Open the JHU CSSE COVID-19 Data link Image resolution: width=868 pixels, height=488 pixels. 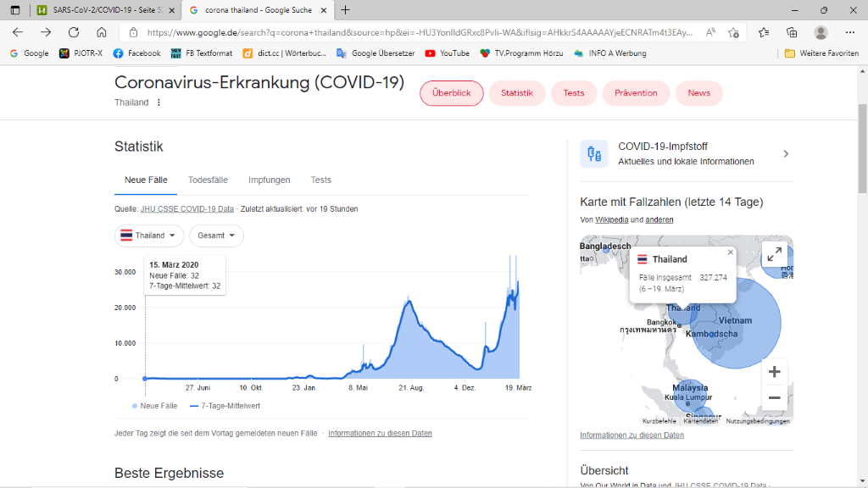[x=186, y=208]
